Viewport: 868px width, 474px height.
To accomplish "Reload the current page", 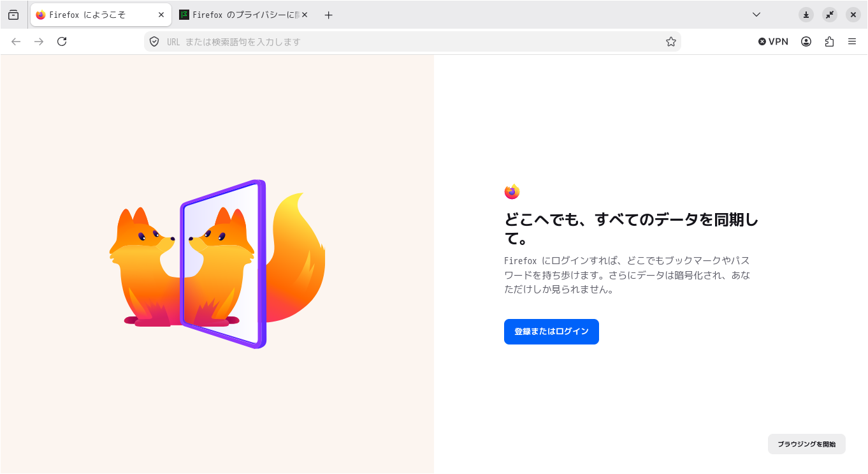I will (62, 41).
